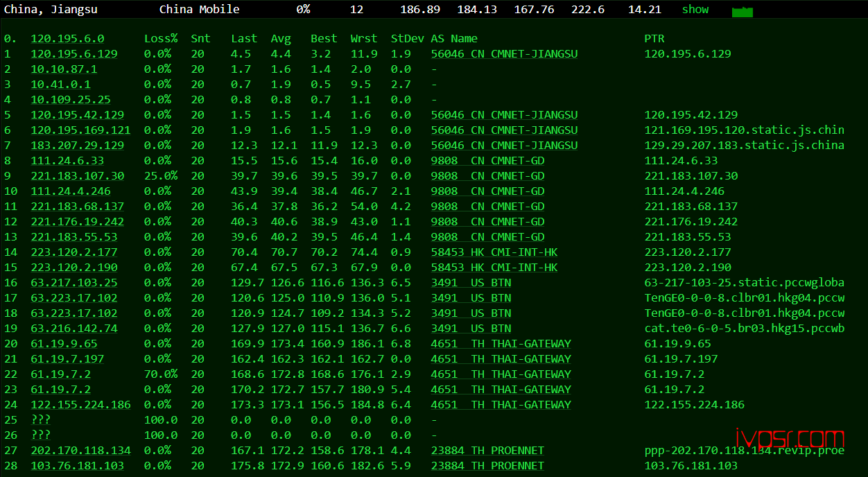The width and height of the screenshot is (868, 477).
Task: Open hop 8's underlined IP address 111.24.6.33
Action: [67, 161]
